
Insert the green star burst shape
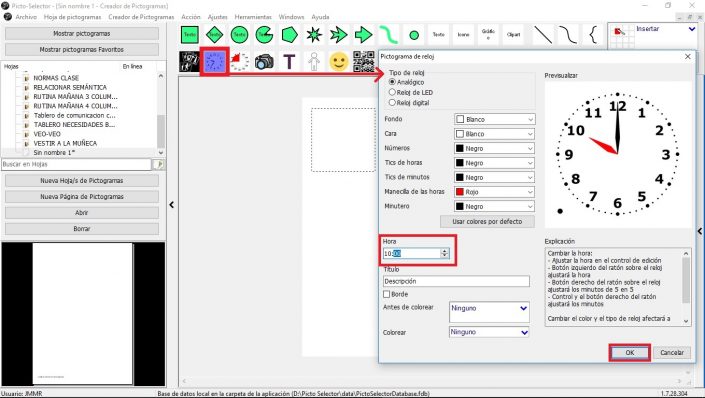pyautogui.click(x=314, y=35)
